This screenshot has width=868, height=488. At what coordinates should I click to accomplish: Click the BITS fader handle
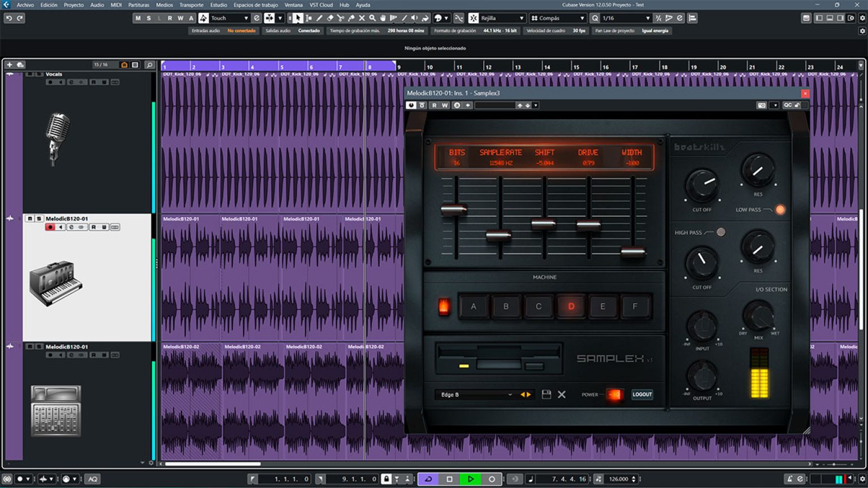click(x=454, y=210)
